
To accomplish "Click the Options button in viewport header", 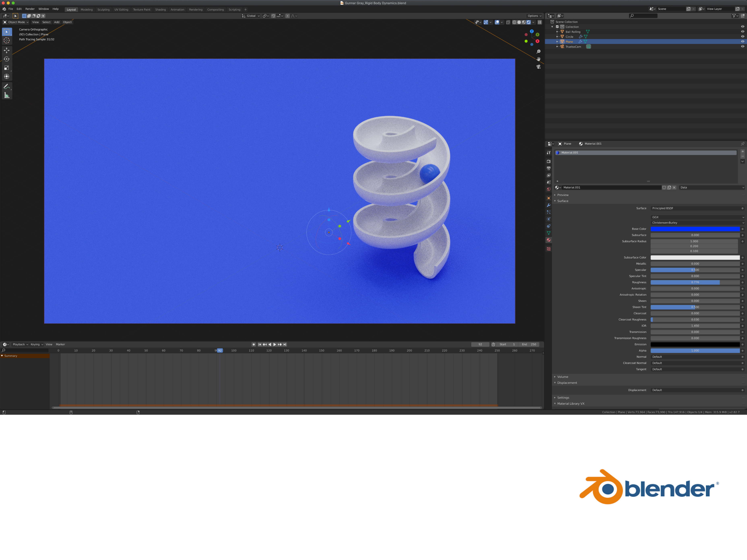I will click(x=534, y=16).
